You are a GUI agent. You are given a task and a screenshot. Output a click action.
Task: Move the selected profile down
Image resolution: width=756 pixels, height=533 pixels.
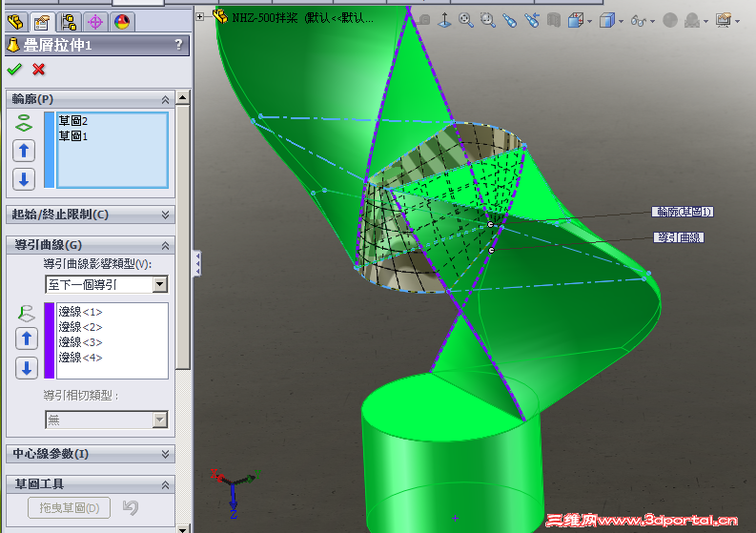(x=24, y=179)
